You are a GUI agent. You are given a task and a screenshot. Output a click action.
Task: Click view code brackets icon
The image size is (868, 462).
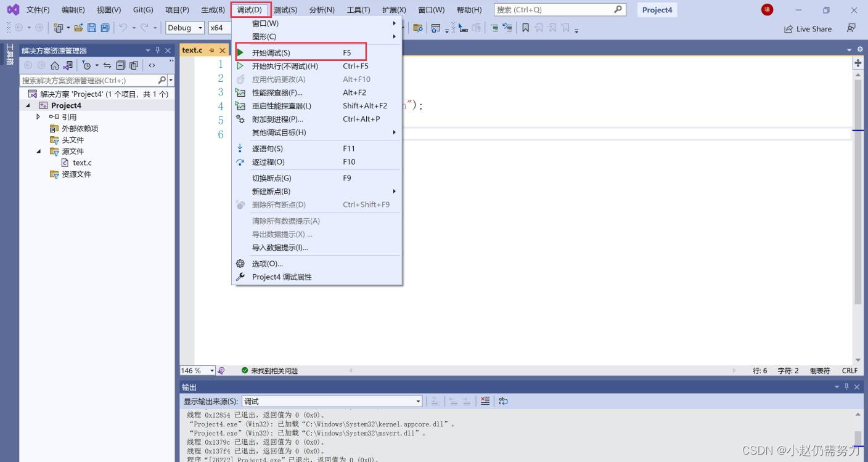tap(152, 65)
